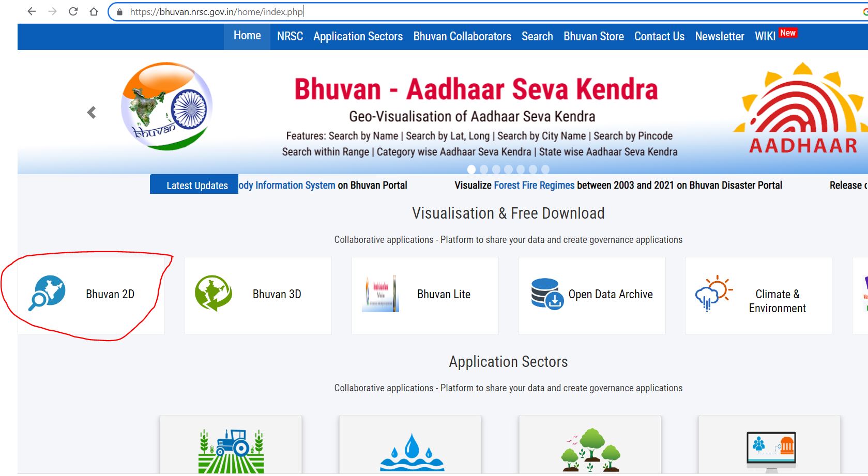Screen dimensions: 868x476
Task: Select the first carousel indicator dot
Action: tap(471, 170)
